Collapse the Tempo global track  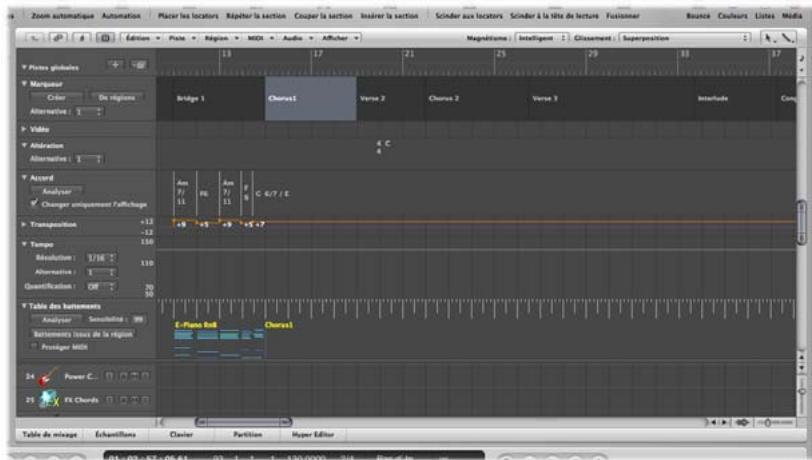[x=24, y=244]
